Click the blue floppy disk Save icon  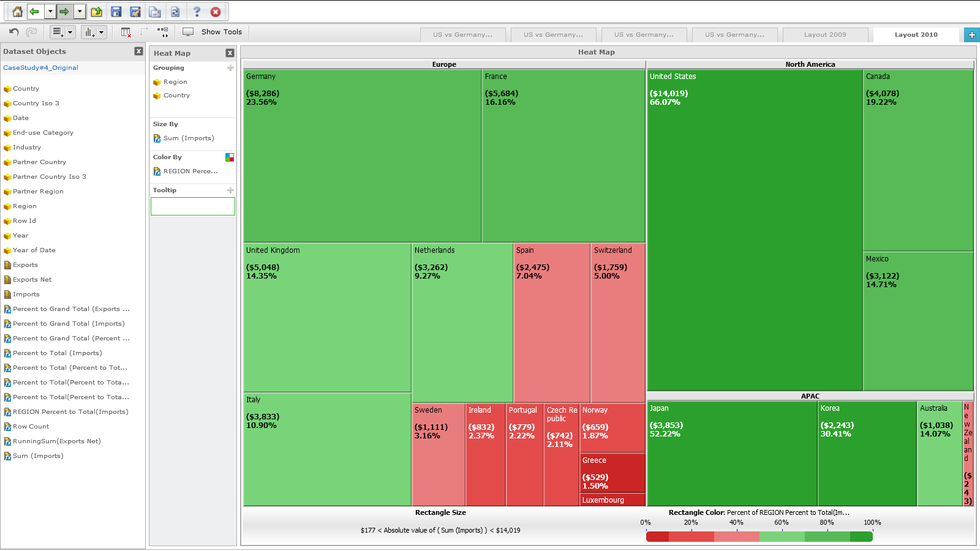pyautogui.click(x=116, y=12)
